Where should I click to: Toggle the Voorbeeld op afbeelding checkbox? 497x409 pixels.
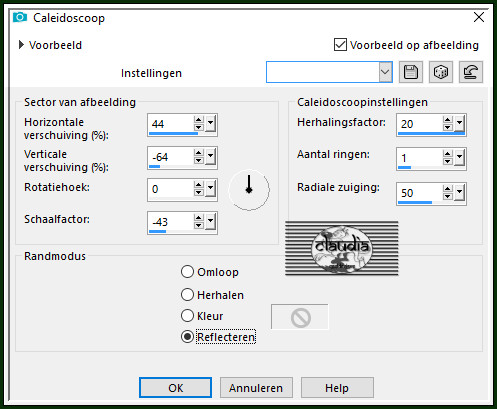pos(340,45)
